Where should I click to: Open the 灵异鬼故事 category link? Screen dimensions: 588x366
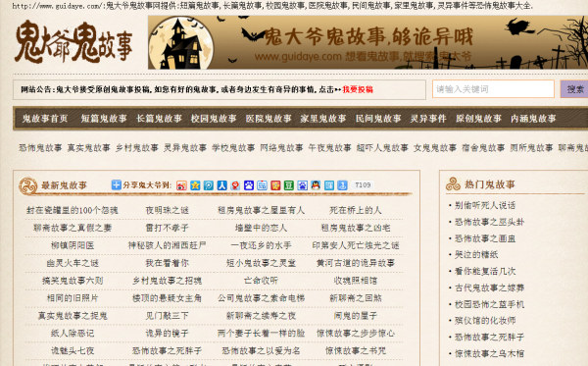(x=185, y=148)
